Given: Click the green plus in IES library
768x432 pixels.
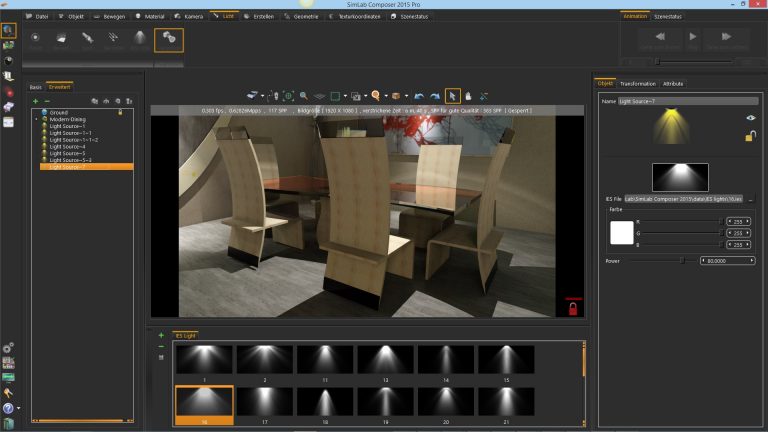Looking at the screenshot, I should [x=161, y=335].
